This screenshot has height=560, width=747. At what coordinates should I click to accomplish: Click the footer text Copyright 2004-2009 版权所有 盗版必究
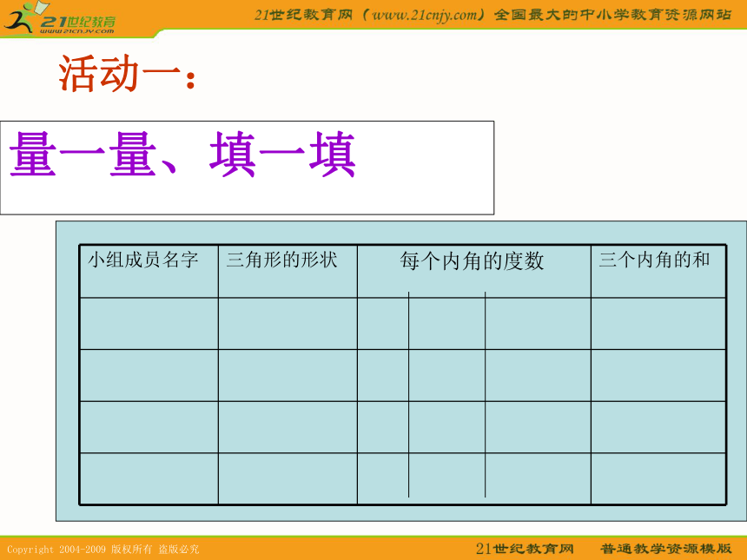pos(102,549)
